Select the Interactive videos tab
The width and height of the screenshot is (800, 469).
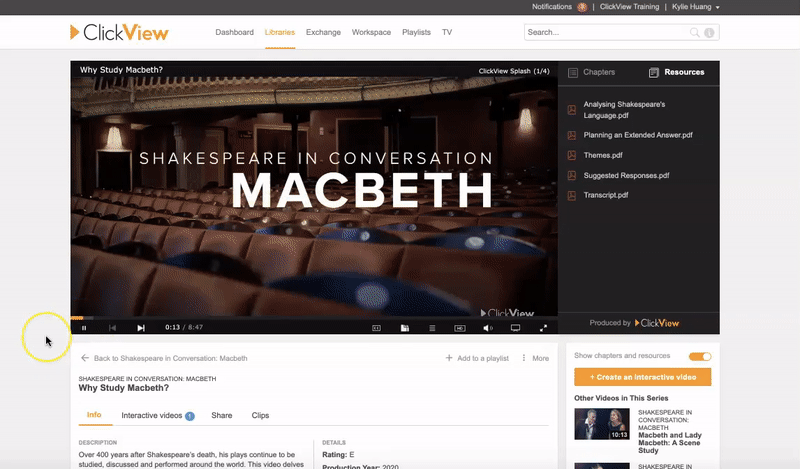pos(158,415)
